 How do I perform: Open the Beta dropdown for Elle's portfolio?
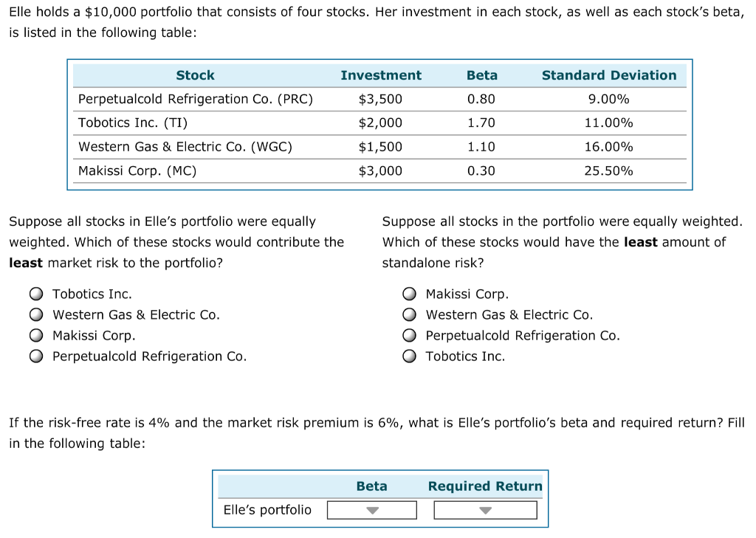click(x=371, y=509)
